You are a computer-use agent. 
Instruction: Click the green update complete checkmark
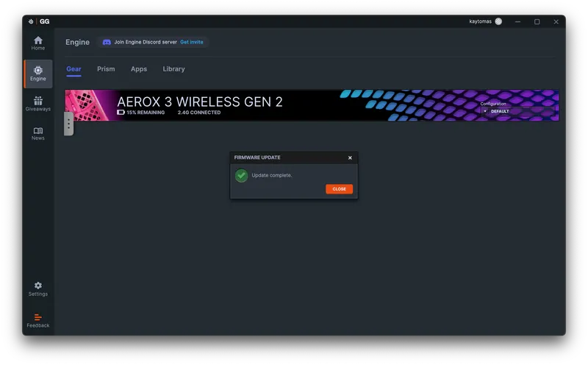click(x=241, y=175)
